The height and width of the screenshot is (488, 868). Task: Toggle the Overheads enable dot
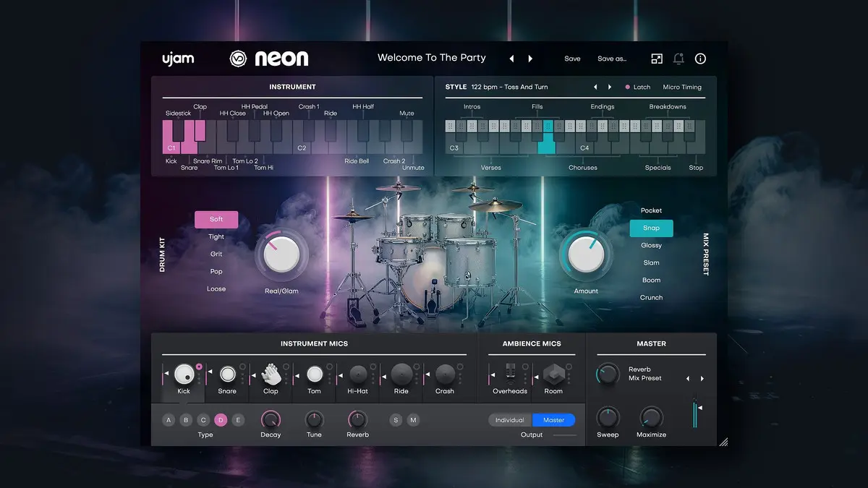click(x=525, y=367)
